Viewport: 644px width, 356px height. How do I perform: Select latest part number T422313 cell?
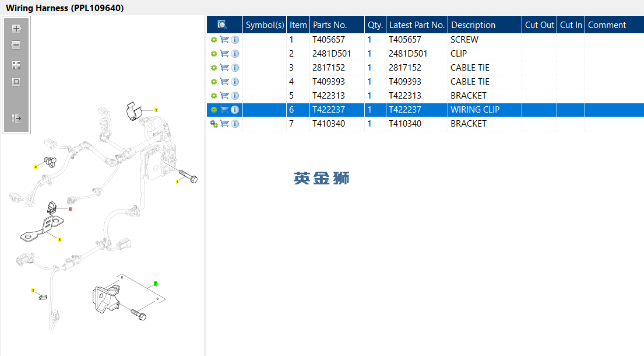click(x=417, y=96)
